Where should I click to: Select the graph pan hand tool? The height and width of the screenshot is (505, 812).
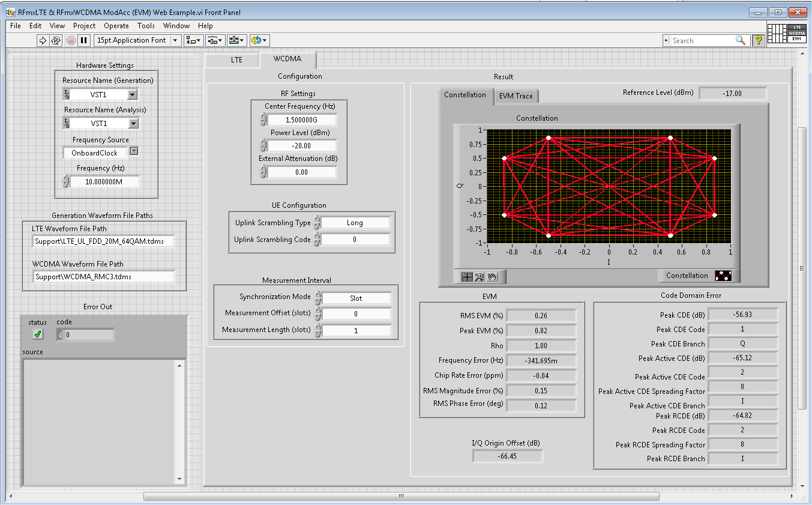click(x=492, y=277)
